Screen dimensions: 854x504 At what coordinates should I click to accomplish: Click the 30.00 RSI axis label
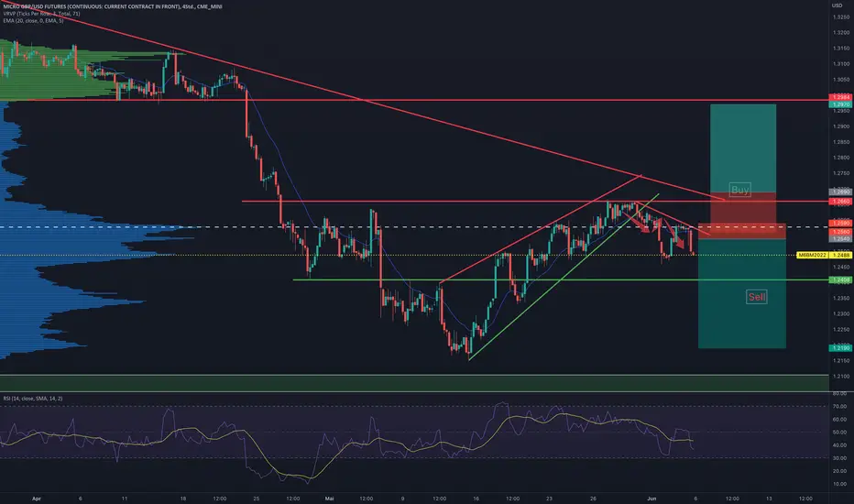(839, 458)
